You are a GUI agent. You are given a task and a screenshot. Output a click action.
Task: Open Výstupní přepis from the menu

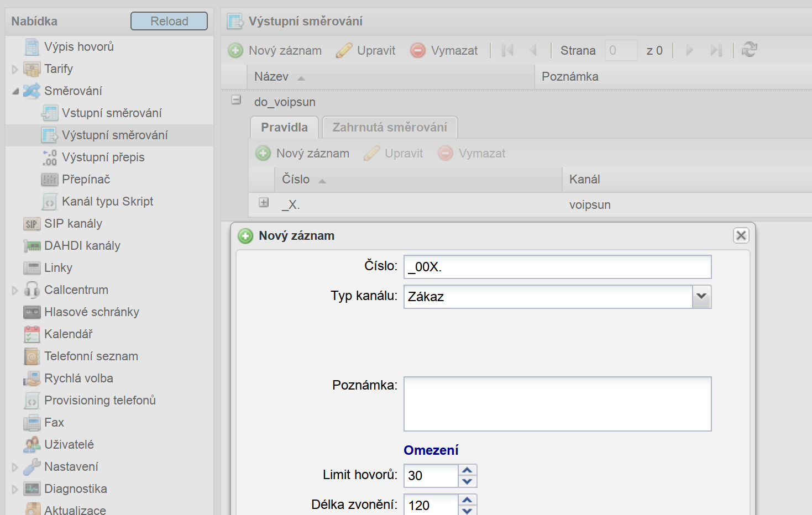pyautogui.click(x=103, y=157)
